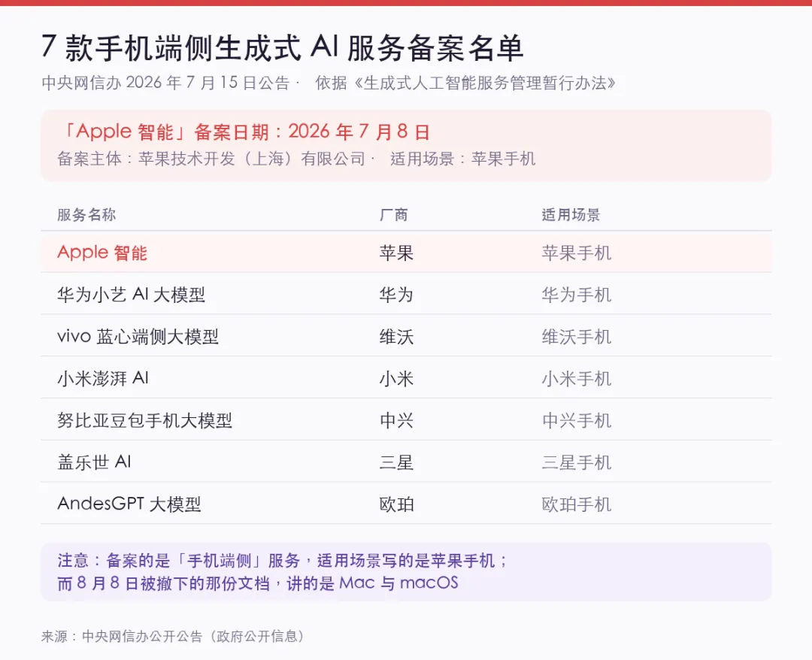Click '备案主体：苹果技术开发（上海）有限公司'
Screen dimensions: 812x660
click(x=211, y=159)
